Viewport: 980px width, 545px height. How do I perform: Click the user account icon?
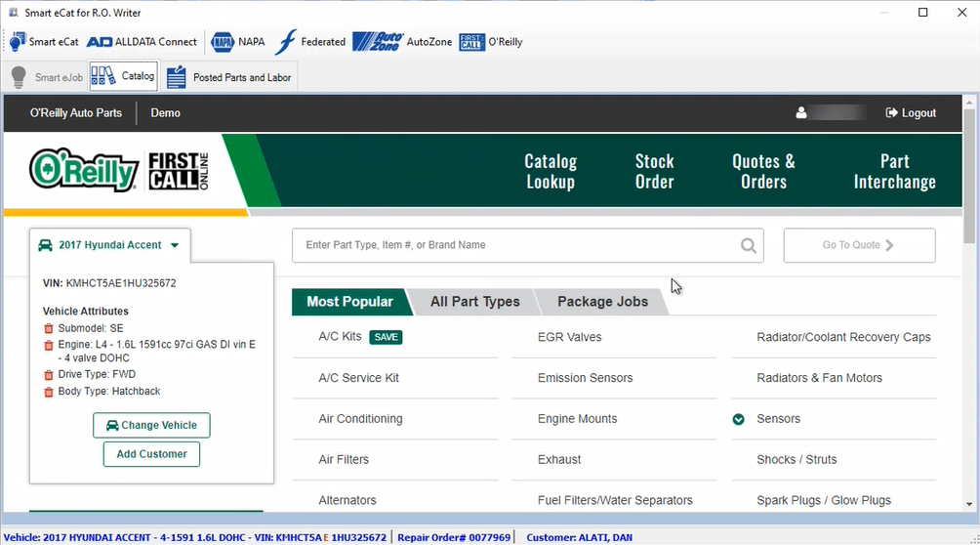(801, 112)
